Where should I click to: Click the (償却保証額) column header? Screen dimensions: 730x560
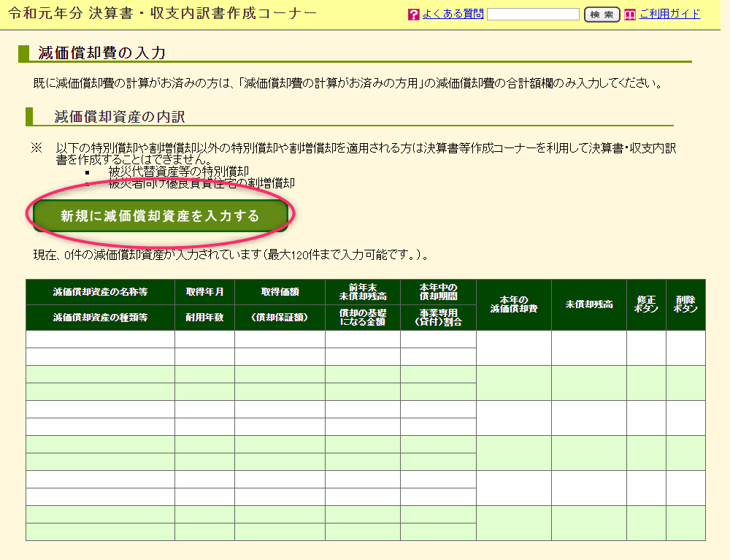pos(280,318)
